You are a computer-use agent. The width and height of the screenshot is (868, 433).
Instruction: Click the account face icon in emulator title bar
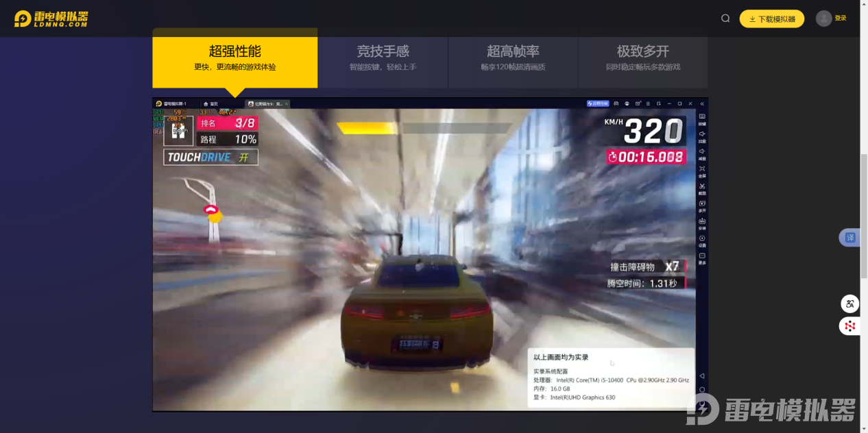pyautogui.click(x=627, y=103)
